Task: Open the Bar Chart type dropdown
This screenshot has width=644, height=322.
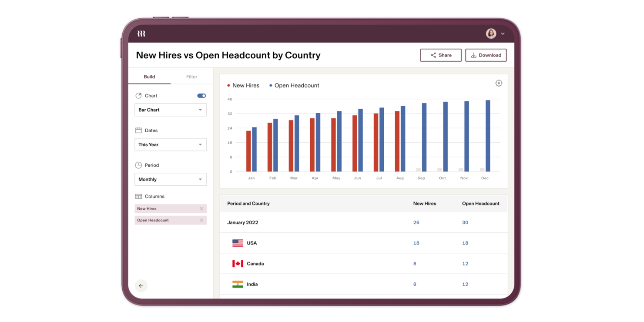Action: pyautogui.click(x=170, y=110)
